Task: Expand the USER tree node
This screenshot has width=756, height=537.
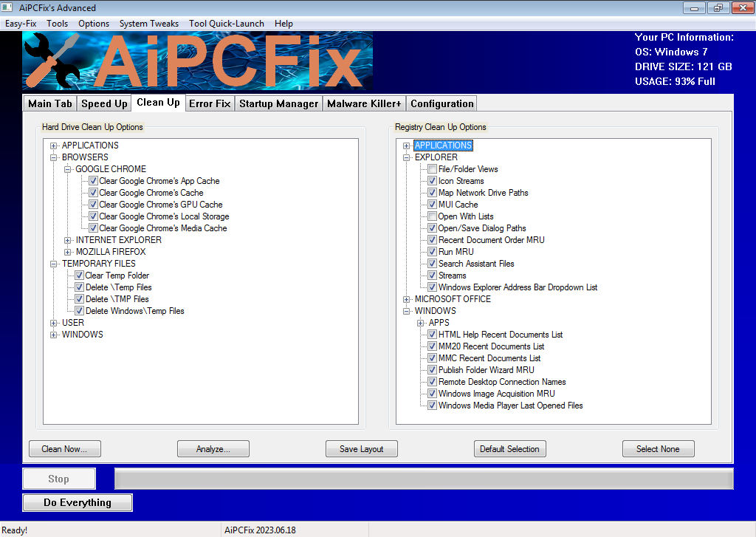Action: coord(53,323)
